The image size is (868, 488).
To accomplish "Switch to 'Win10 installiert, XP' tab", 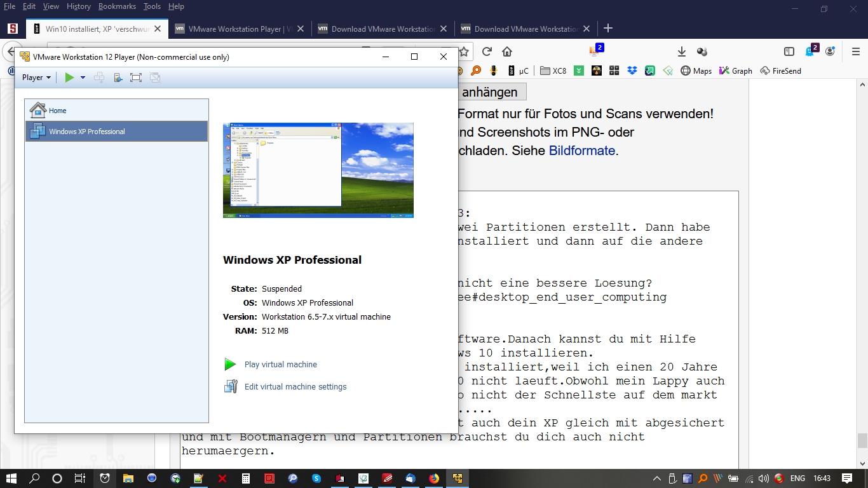I will (97, 29).
